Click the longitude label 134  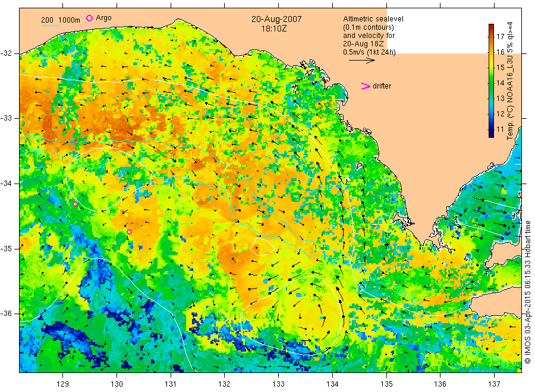[x=332, y=384]
